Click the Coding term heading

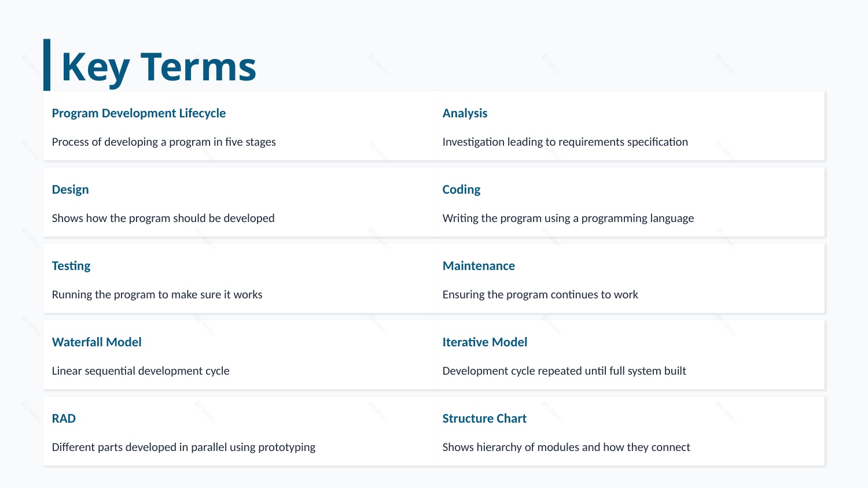(x=461, y=190)
